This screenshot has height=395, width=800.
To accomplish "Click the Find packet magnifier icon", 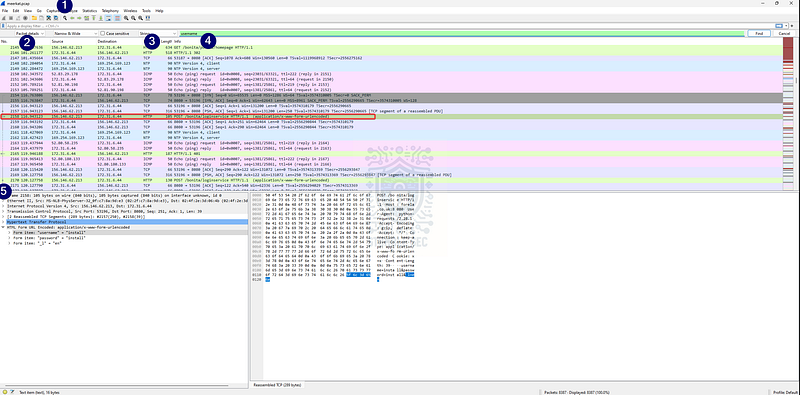I will (x=65, y=18).
